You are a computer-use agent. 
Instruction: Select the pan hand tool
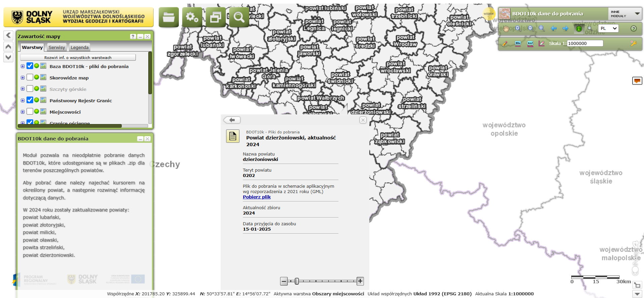(506, 28)
